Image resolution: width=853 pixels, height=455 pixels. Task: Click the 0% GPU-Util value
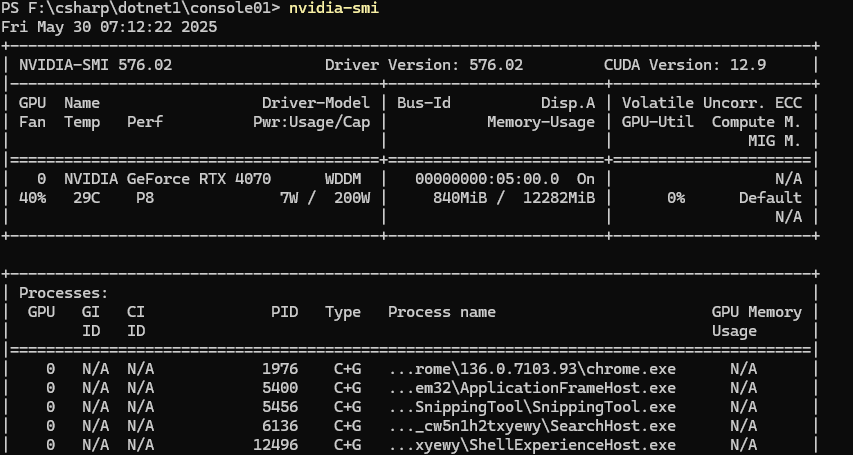676,198
